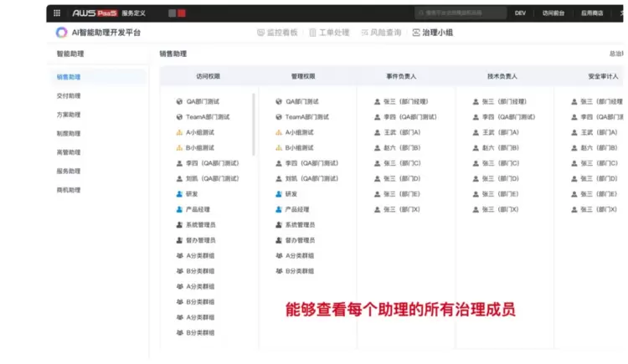Click the globe icon beside QA部门测试 in 访问权限

[x=179, y=101]
